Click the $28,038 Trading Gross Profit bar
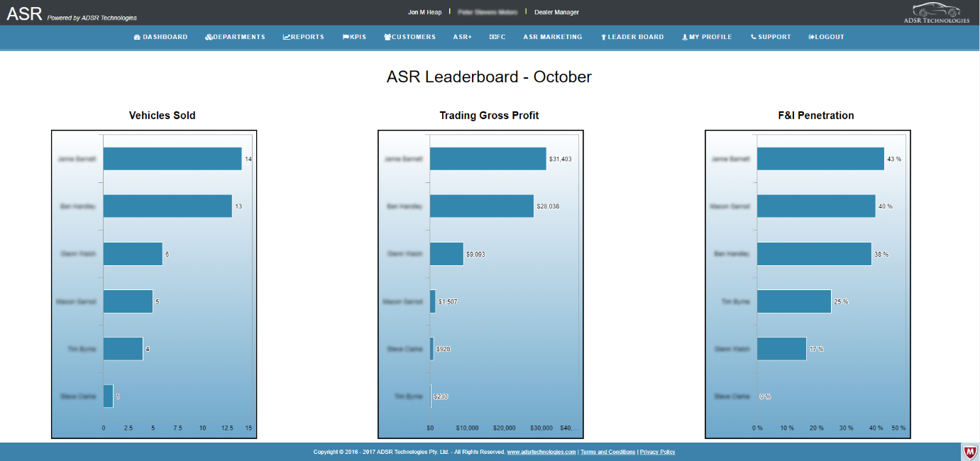 481,206
